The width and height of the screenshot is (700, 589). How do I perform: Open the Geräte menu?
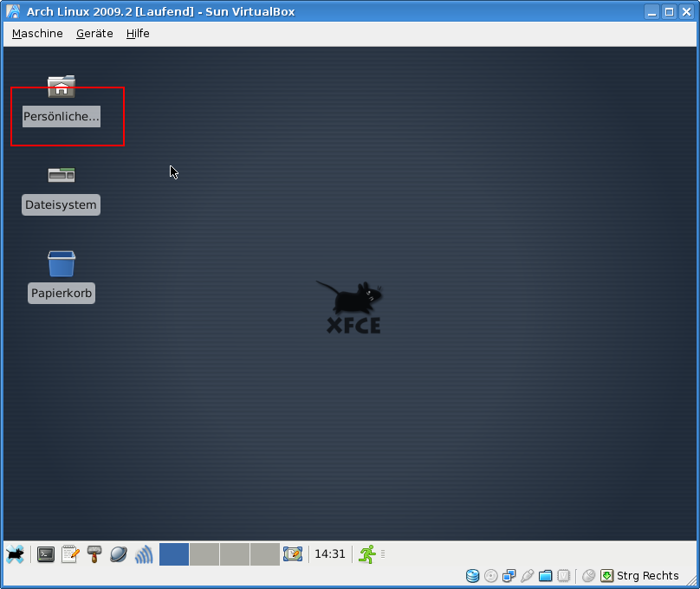coord(94,33)
